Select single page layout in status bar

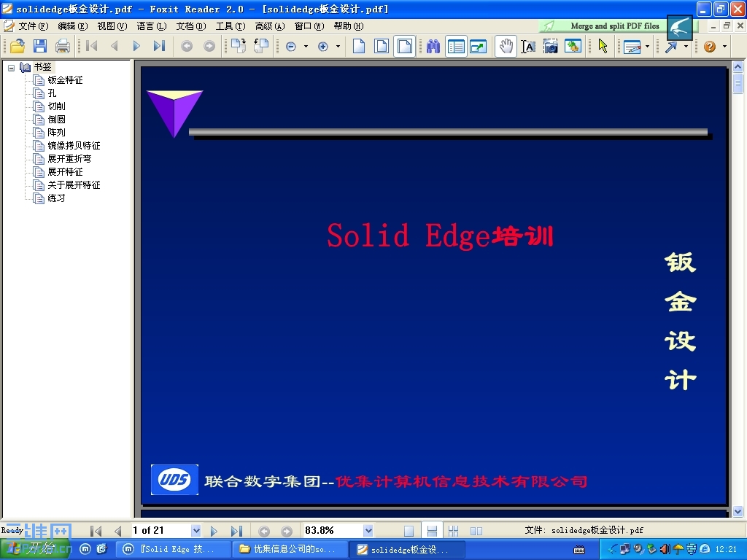(x=409, y=531)
